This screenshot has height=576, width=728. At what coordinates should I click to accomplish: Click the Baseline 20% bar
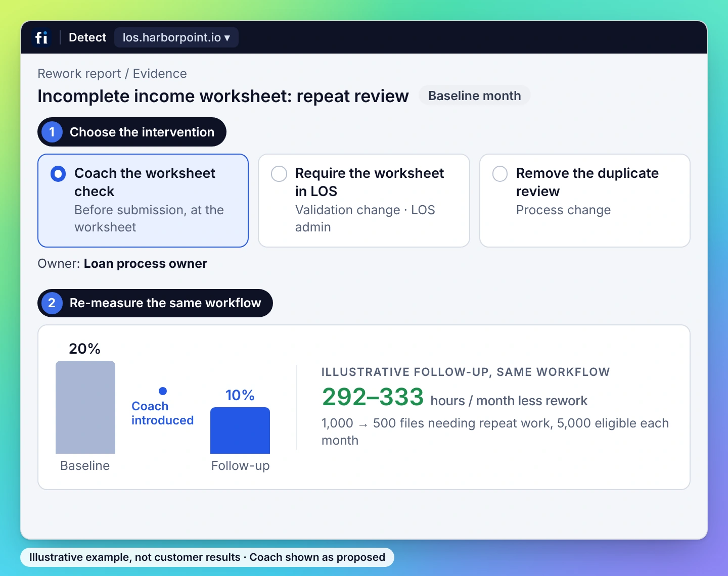[x=85, y=407]
